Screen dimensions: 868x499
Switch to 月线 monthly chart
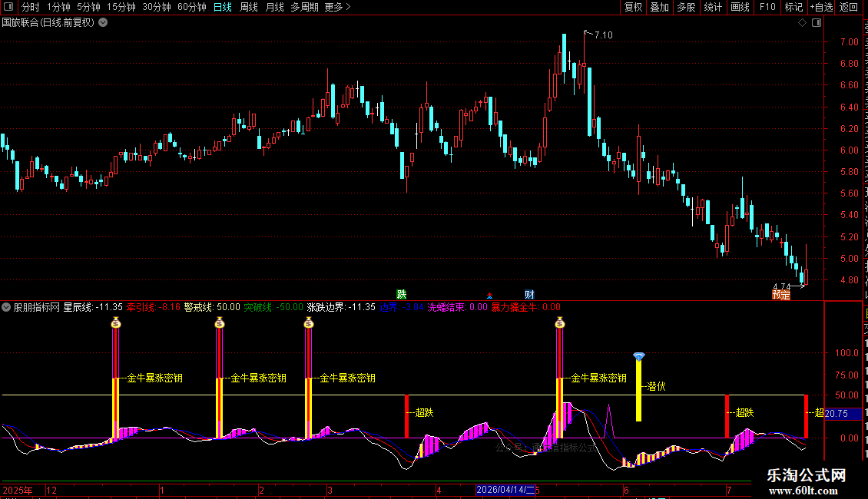(x=274, y=7)
